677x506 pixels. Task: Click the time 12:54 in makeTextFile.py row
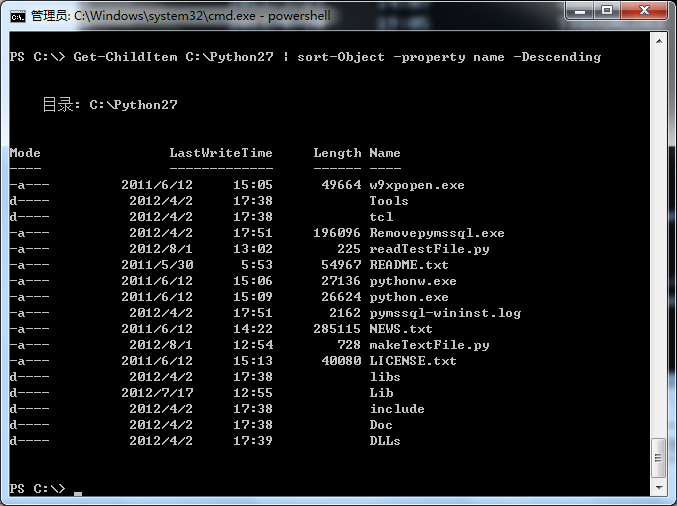point(253,345)
